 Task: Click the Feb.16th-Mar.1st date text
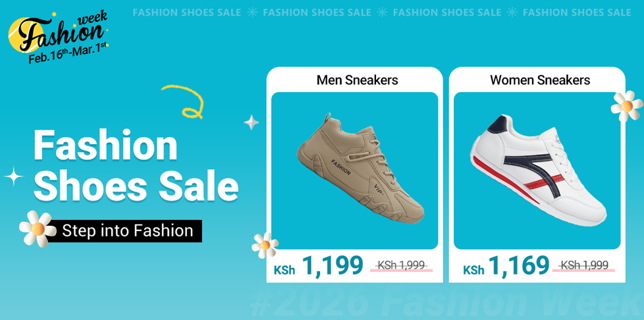(68, 53)
